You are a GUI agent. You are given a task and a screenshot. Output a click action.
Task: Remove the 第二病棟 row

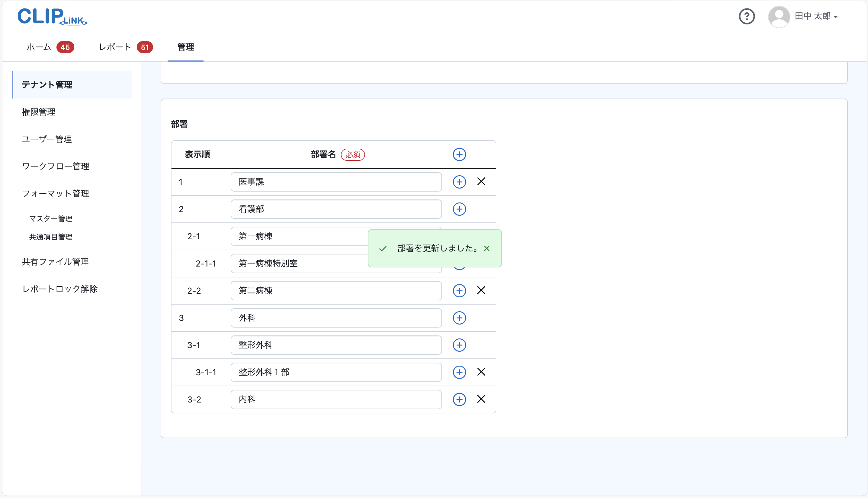coord(481,290)
